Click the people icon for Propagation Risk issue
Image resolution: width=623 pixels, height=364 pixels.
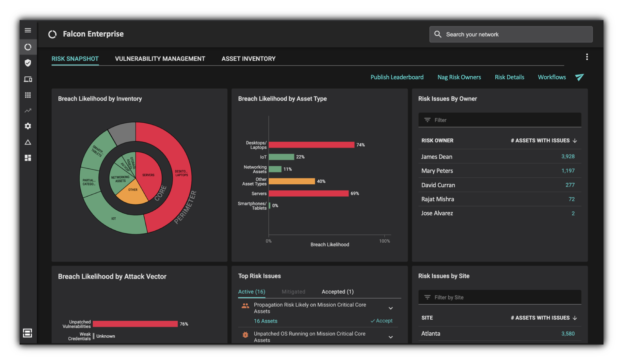pos(245,306)
